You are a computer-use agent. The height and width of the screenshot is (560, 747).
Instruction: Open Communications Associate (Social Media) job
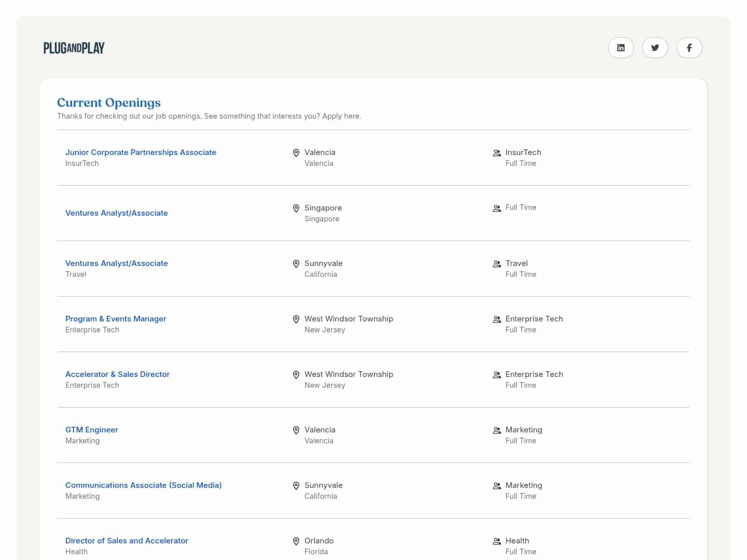tap(144, 485)
